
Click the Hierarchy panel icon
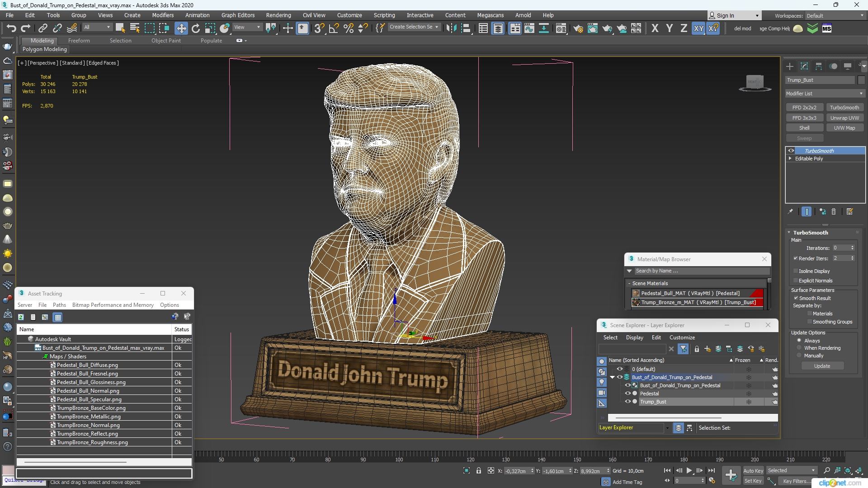819,66
